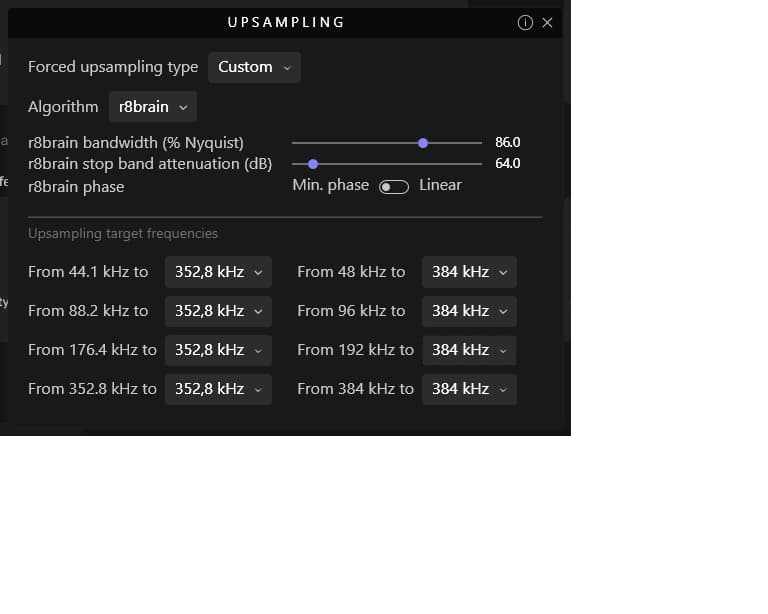Toggle r8brain phase switch
768x614 pixels.
[394, 186]
